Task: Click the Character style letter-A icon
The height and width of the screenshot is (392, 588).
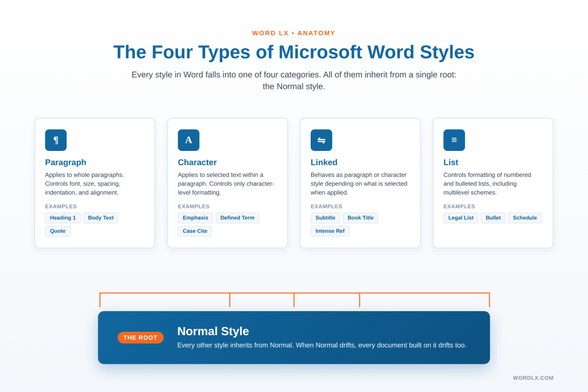Action: point(188,139)
